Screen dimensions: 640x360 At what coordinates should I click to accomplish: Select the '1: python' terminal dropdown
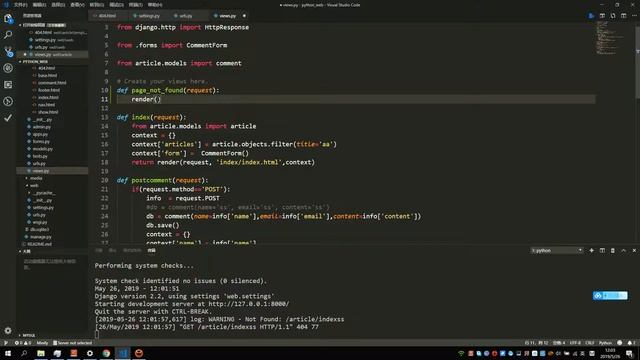(x=557, y=250)
